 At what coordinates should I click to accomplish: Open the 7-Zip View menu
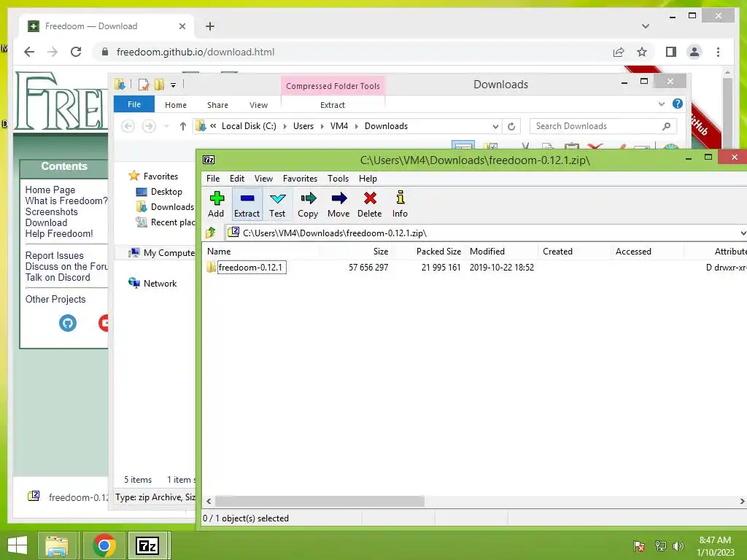(263, 179)
